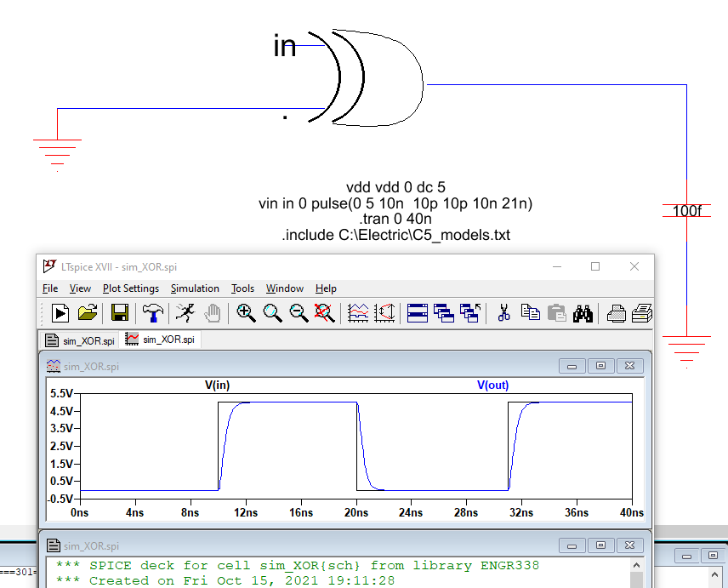Viewport: 728px width, 588px height.
Task: Click the zoom in magnifier icon
Action: click(246, 313)
